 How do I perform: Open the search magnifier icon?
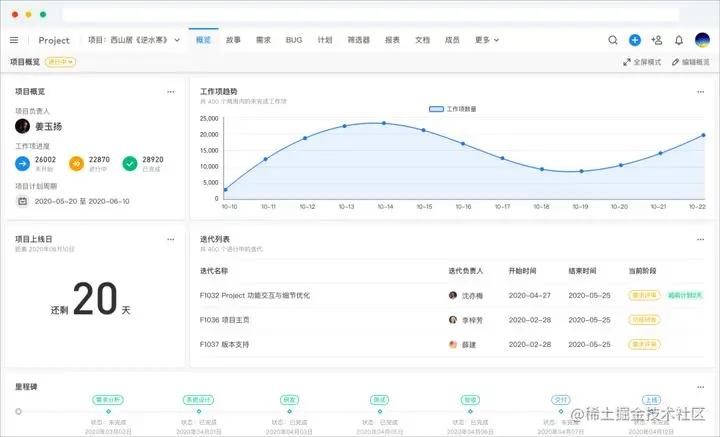click(x=613, y=40)
